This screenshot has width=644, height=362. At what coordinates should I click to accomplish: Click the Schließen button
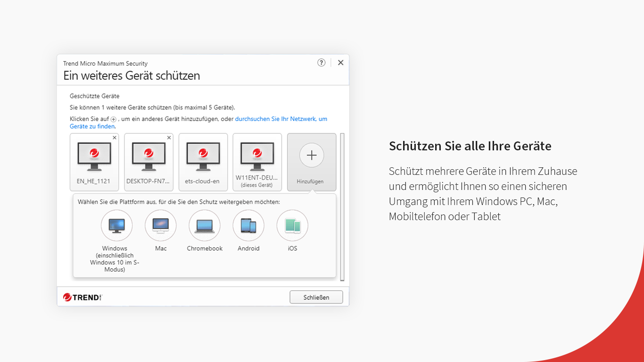[316, 297]
